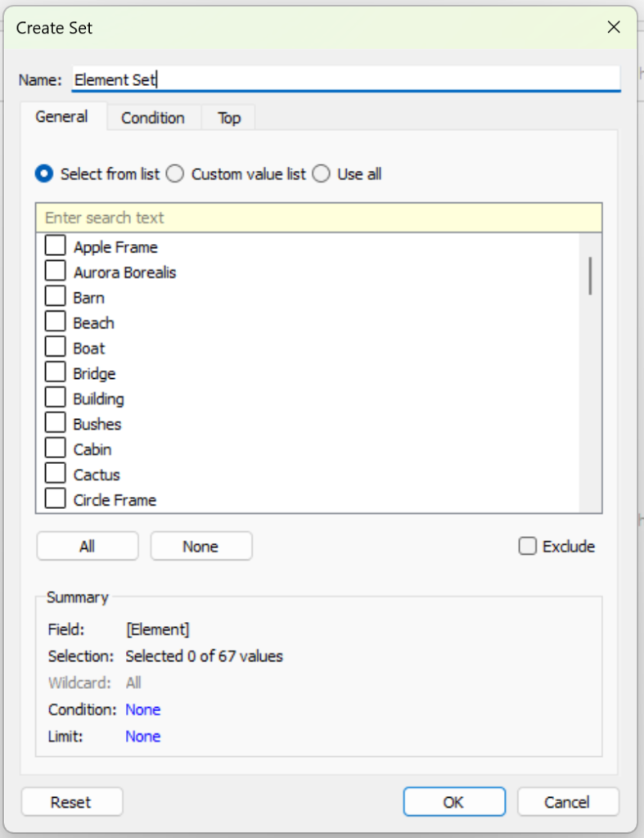Click the All button
Viewport: 644px width, 838px height.
[x=87, y=546]
